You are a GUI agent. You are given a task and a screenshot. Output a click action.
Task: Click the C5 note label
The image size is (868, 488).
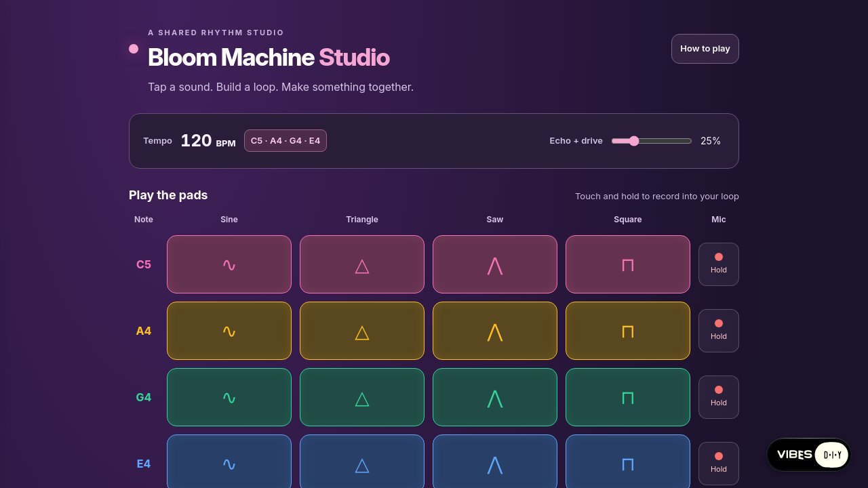pyautogui.click(x=144, y=264)
